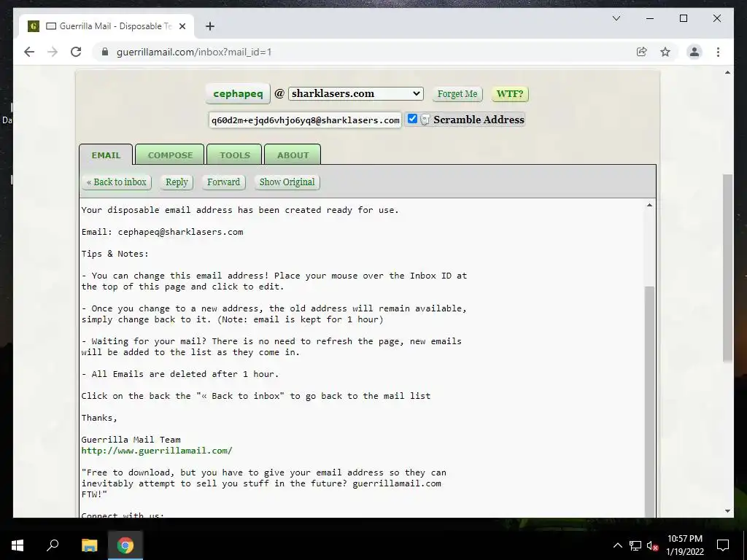This screenshot has width=747, height=560.
Task: Click Show Original button
Action: pos(287,182)
